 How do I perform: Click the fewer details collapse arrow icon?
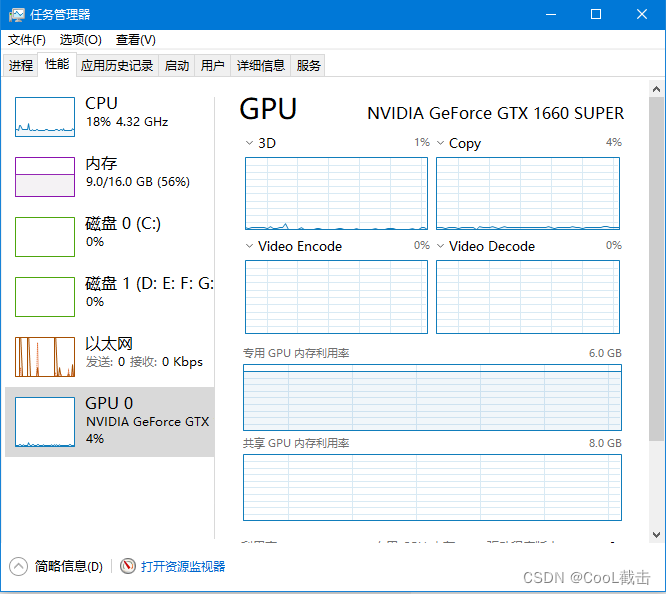pos(18,566)
